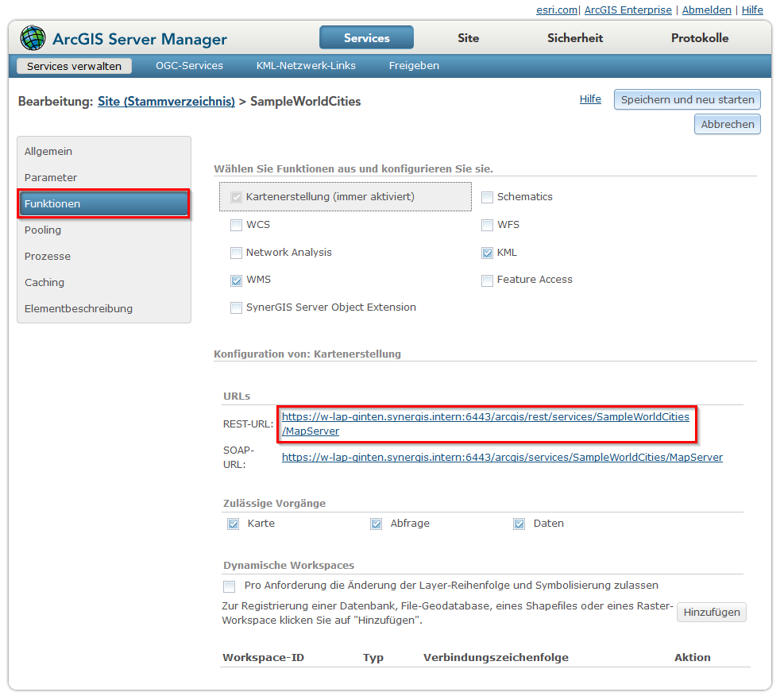Image resolution: width=780 pixels, height=700 pixels.
Task: Select Caching in the left sidebar
Action: click(44, 282)
